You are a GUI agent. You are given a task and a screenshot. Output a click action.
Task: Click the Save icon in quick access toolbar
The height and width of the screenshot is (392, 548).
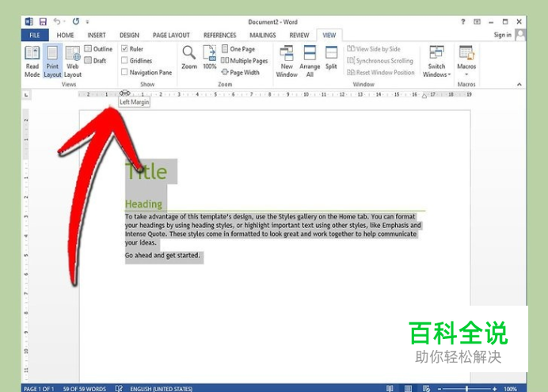(x=43, y=21)
